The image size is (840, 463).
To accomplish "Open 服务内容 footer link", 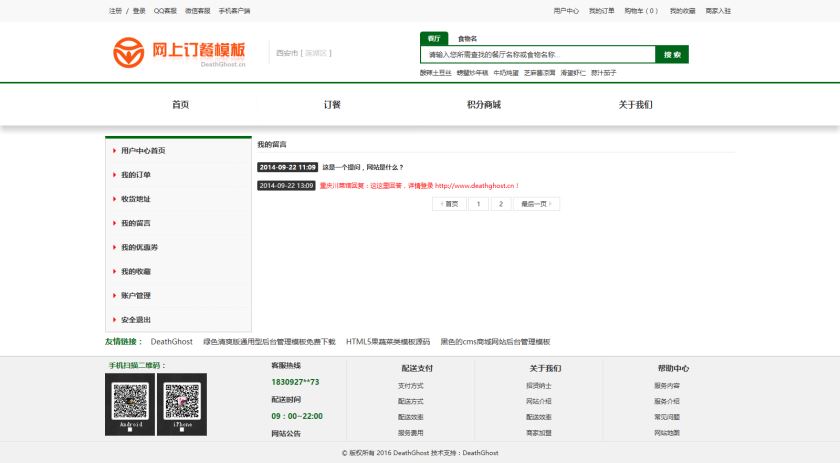I will click(667, 386).
